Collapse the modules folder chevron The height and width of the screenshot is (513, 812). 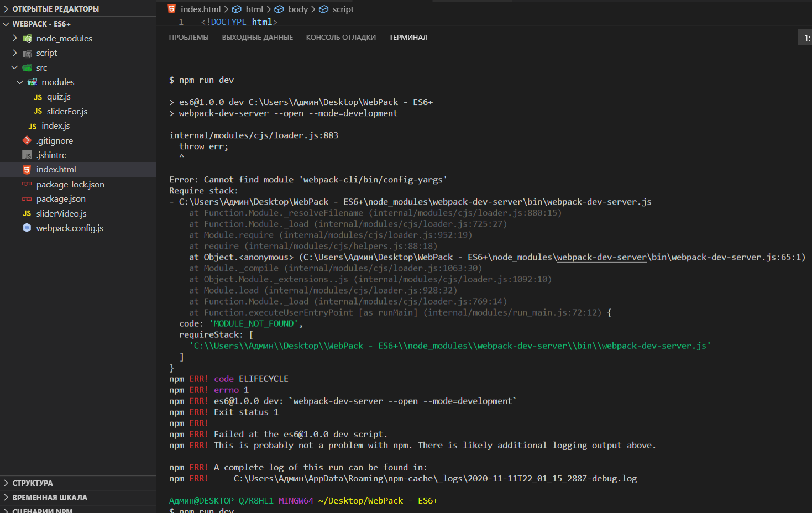point(20,82)
